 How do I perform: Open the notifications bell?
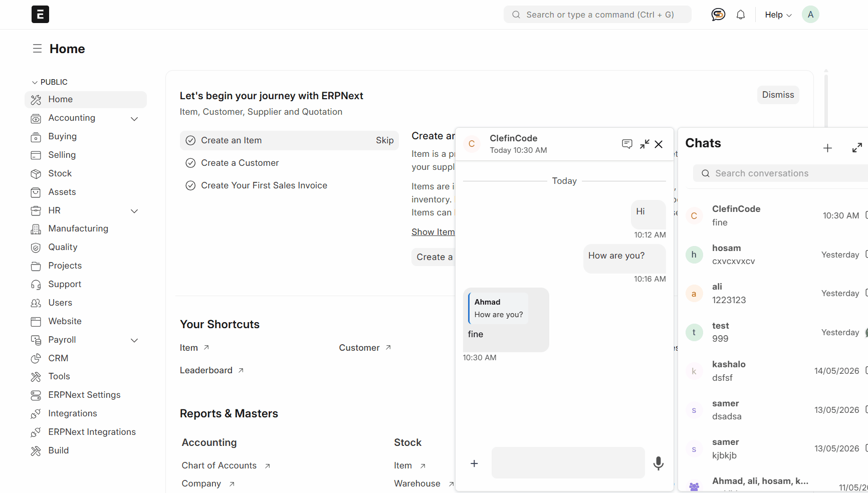741,15
